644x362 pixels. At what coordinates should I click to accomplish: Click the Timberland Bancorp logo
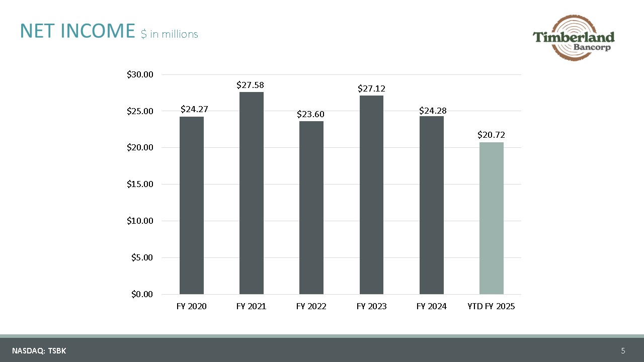(x=574, y=39)
